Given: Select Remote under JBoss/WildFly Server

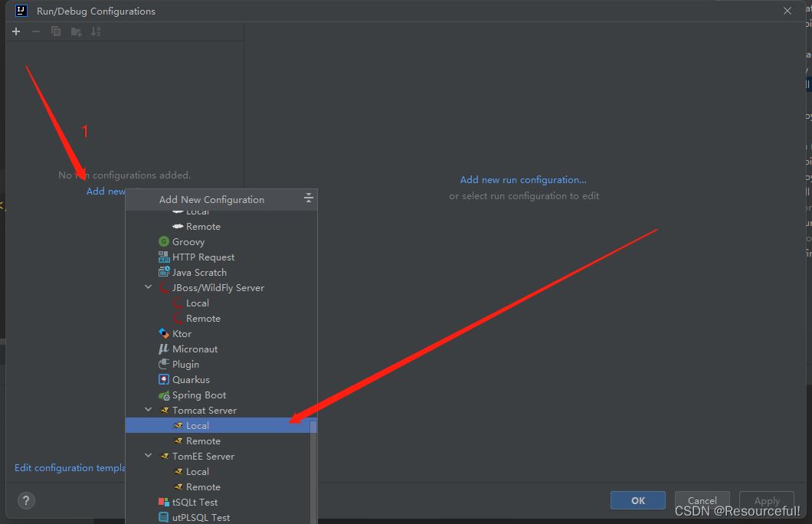Looking at the screenshot, I should (x=221, y=319).
